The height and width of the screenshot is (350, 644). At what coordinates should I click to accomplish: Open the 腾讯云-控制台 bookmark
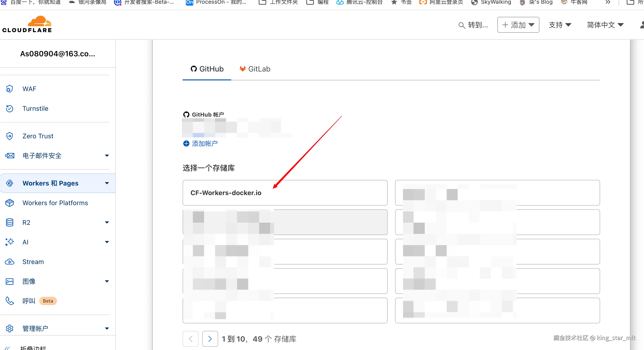coord(359,3)
